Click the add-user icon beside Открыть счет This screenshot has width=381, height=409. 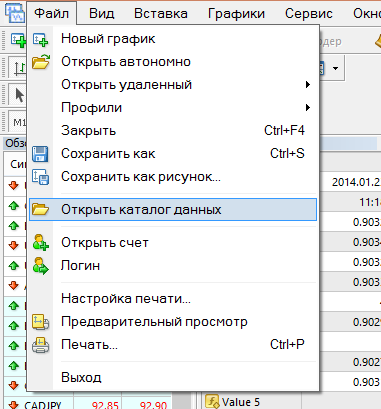click(41, 242)
